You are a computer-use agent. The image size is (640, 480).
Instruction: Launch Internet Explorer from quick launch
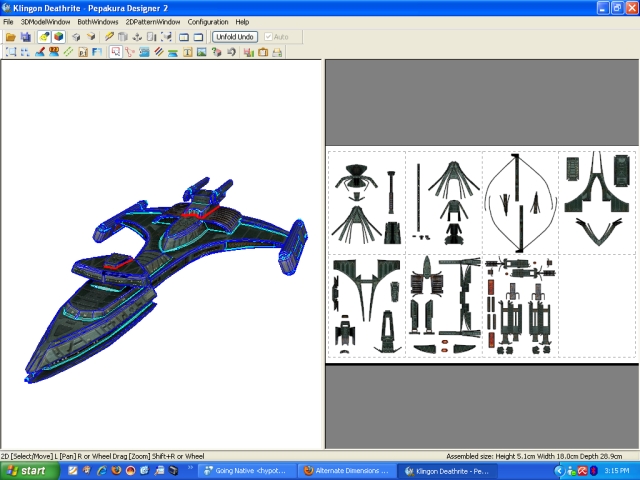coord(102,471)
